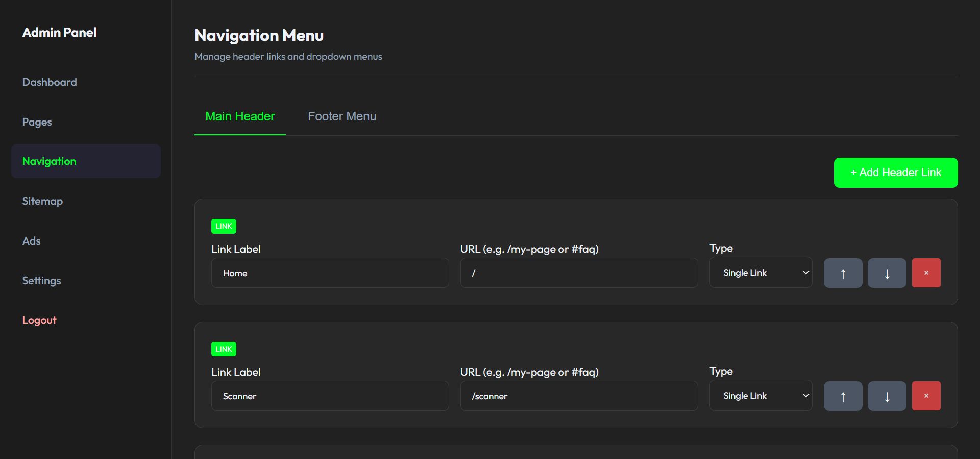Switch to the Footer Menu tab

pos(342,116)
